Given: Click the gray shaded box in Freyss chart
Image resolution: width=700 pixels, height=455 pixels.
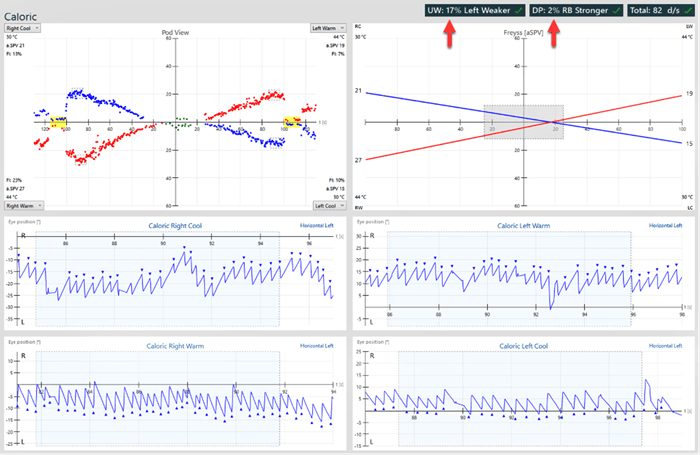Looking at the screenshot, I should [523, 121].
